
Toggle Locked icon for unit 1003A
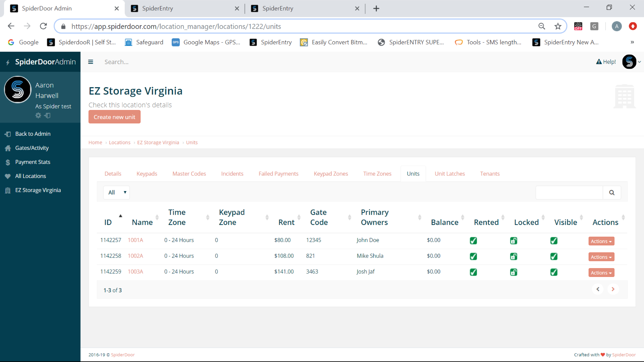click(513, 272)
